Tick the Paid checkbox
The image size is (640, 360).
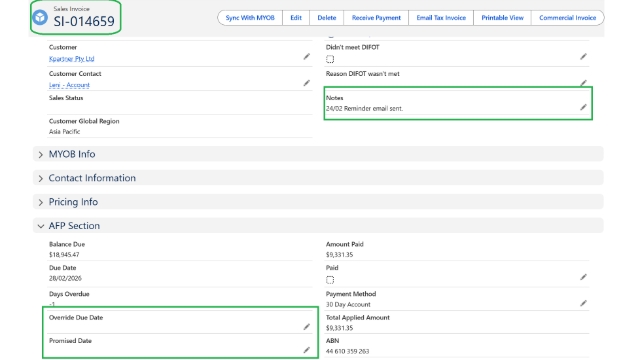click(330, 280)
